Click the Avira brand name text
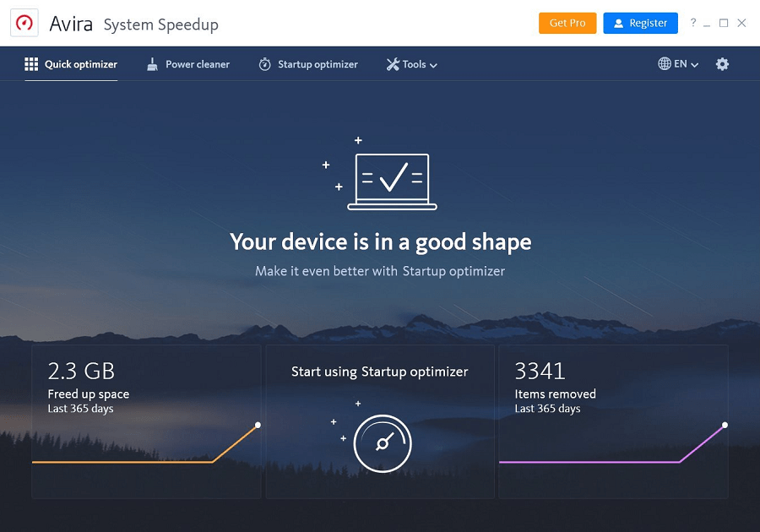Viewport: 760px width, 532px height. [x=71, y=24]
